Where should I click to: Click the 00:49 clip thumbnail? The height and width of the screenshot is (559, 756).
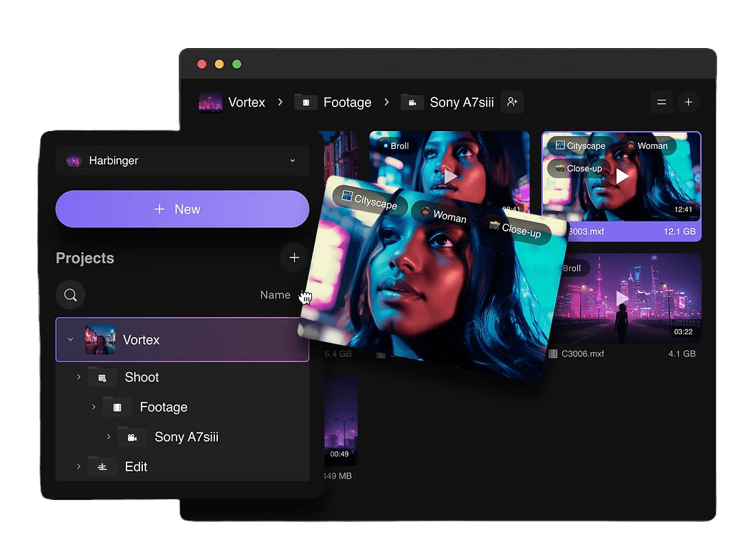[x=340, y=421]
